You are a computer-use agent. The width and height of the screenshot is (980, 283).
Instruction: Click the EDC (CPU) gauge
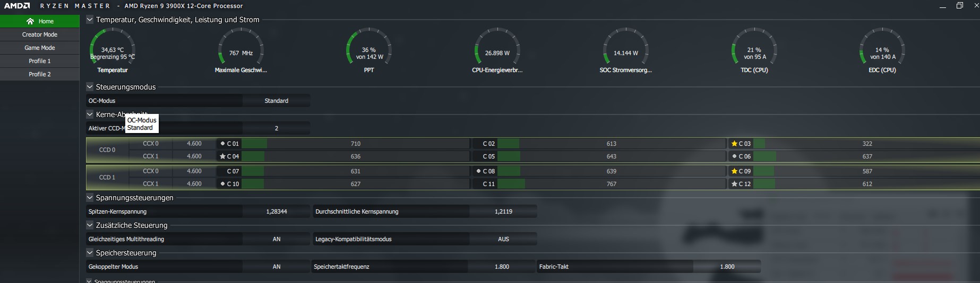pyautogui.click(x=882, y=50)
